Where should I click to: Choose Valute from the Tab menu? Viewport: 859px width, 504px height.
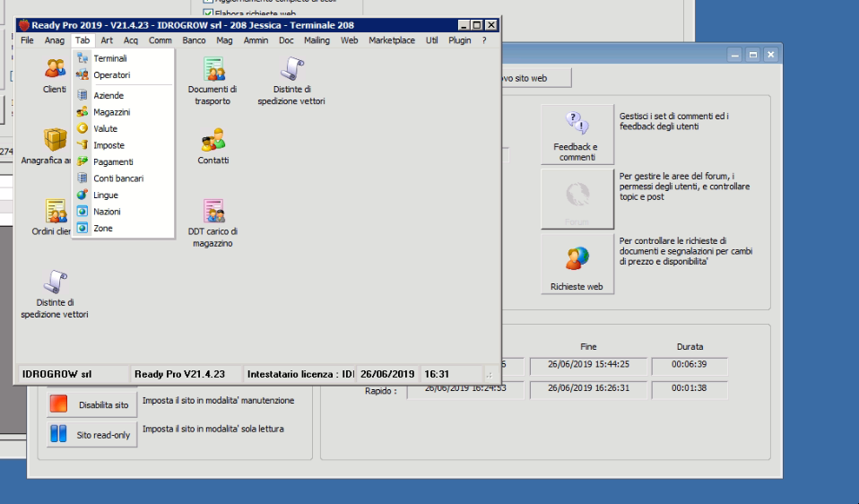point(123,129)
